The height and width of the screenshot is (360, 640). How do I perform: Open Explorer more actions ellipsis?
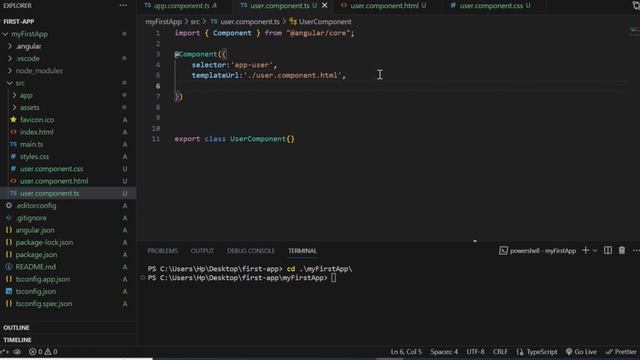pyautogui.click(x=123, y=5)
